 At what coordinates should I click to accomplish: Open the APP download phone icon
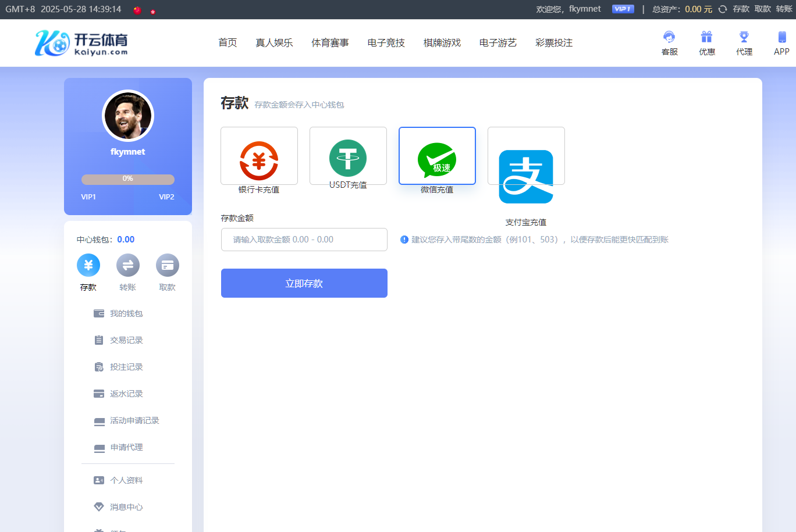[x=781, y=38]
